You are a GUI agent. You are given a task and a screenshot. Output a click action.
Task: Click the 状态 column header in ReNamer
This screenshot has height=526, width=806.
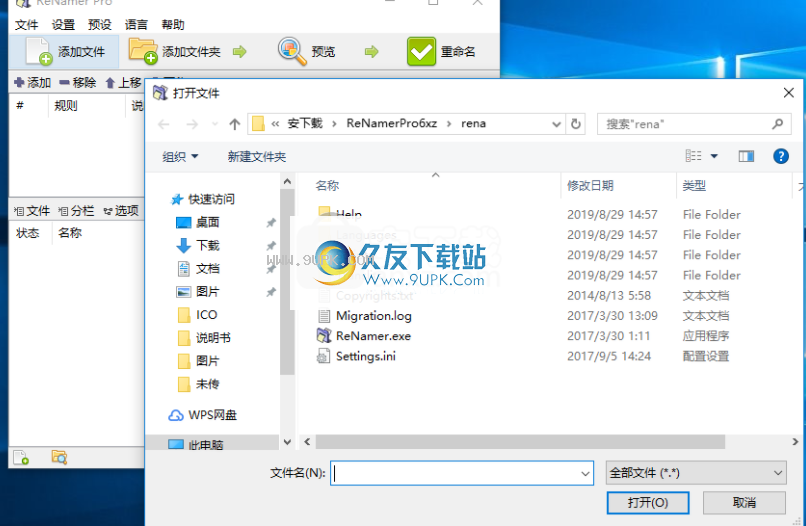click(28, 233)
